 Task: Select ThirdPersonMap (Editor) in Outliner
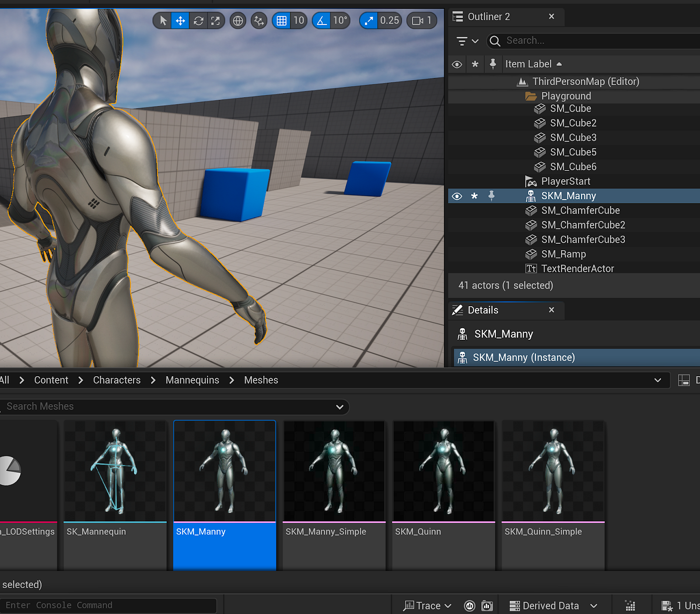(585, 82)
